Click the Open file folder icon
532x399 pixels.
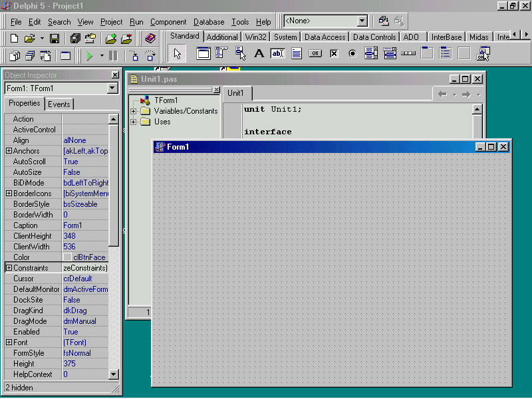pos(30,39)
